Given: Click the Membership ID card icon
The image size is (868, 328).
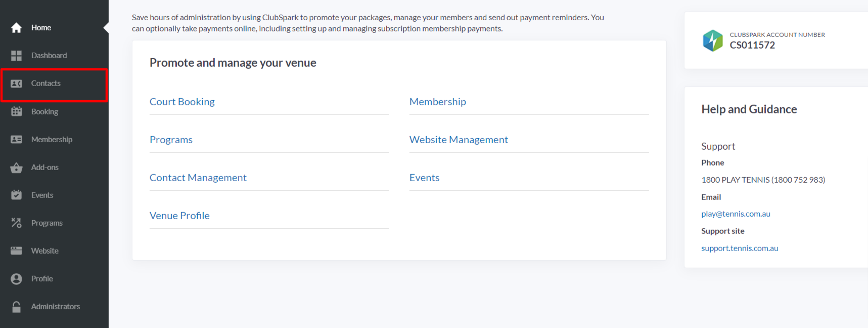Looking at the screenshot, I should pyautogui.click(x=16, y=139).
